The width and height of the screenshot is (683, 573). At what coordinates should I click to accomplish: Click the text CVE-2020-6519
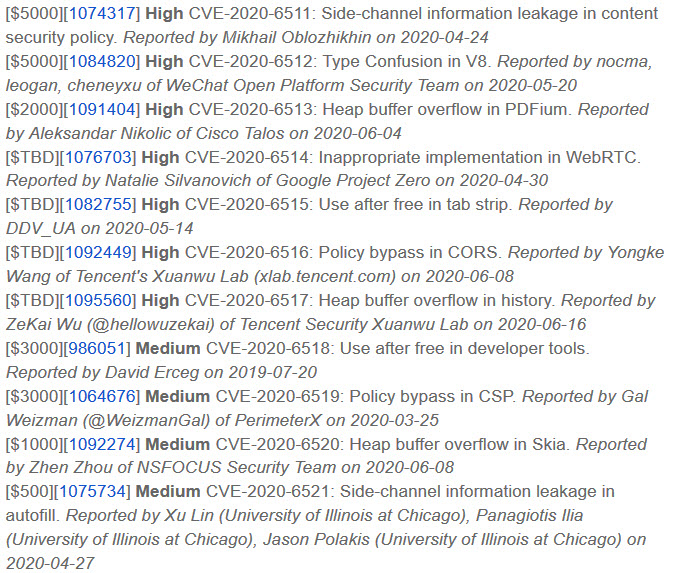[x=278, y=396]
